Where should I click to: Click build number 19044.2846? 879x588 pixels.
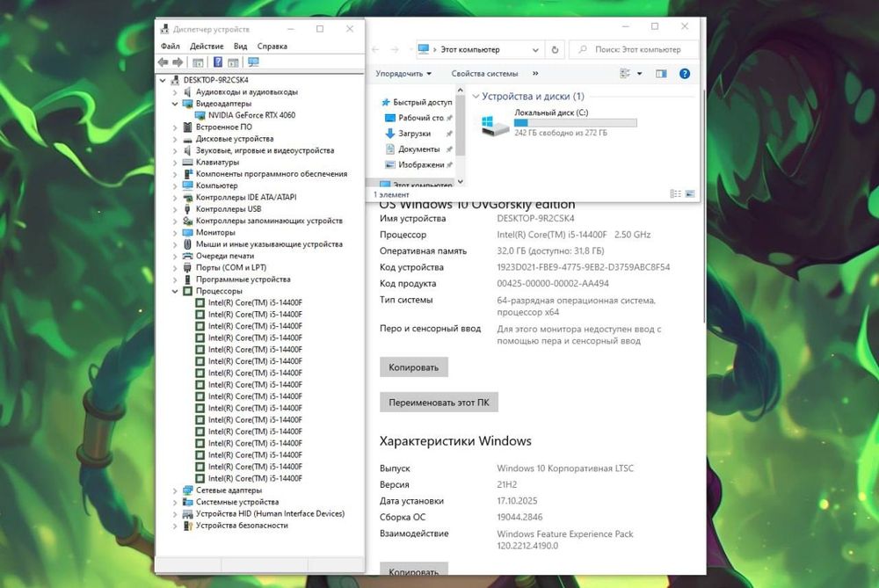pyautogui.click(x=519, y=517)
